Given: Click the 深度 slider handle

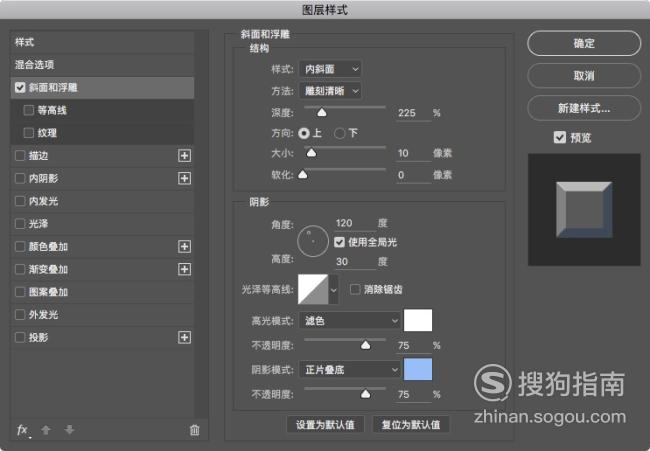Looking at the screenshot, I should tap(322, 112).
